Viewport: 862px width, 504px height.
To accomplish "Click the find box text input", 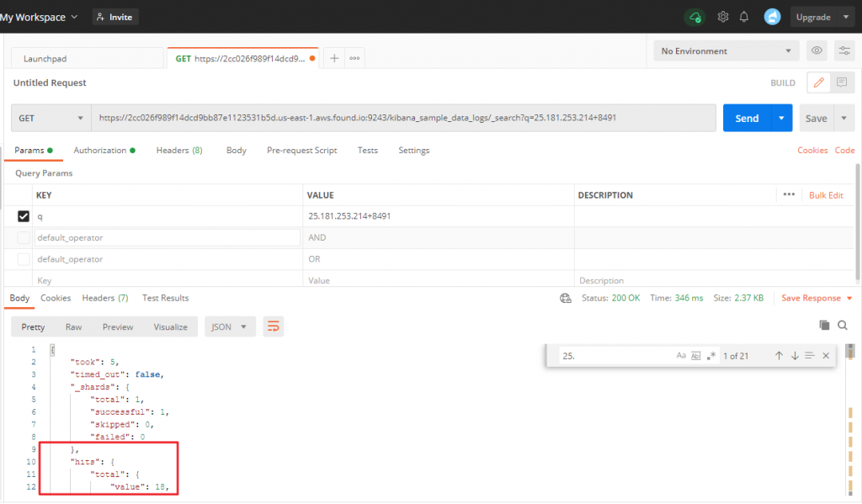I will [x=615, y=356].
